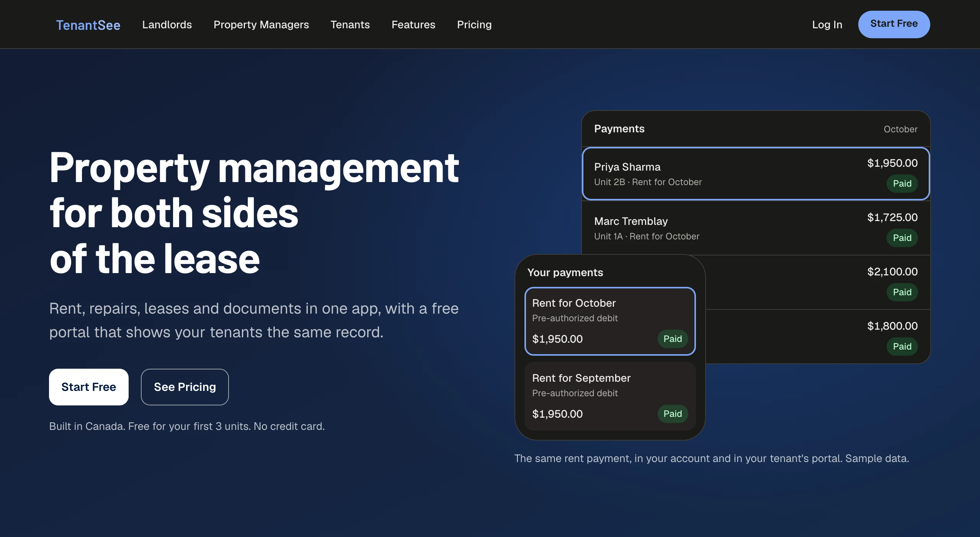The height and width of the screenshot is (537, 980).
Task: Click the Paid badge on Rent for October
Action: tap(673, 339)
